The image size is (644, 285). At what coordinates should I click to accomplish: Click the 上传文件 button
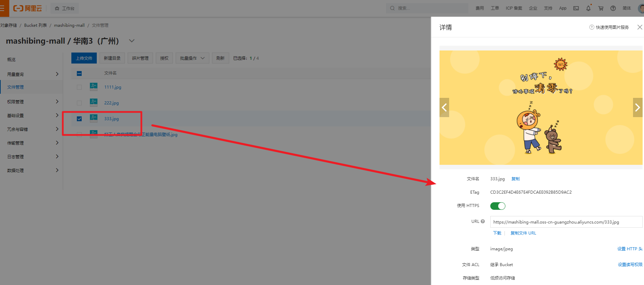tap(84, 58)
